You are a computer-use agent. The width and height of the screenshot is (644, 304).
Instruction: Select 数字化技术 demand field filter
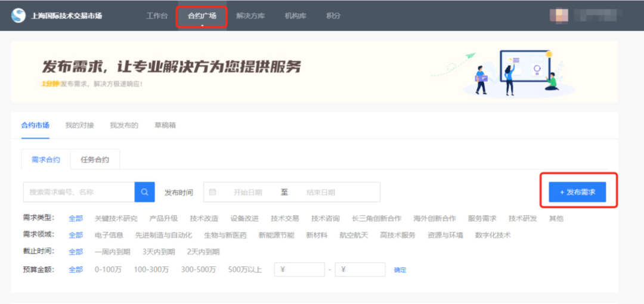tap(493, 235)
